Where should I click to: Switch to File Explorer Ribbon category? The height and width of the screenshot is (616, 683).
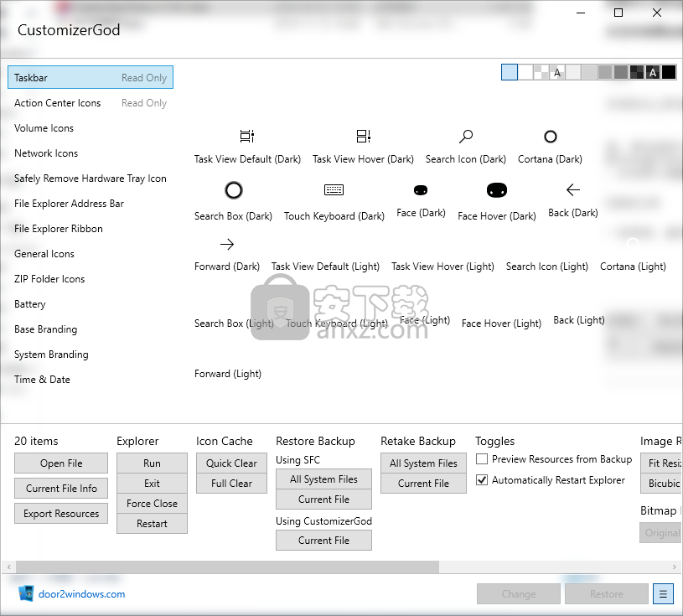coord(91,229)
